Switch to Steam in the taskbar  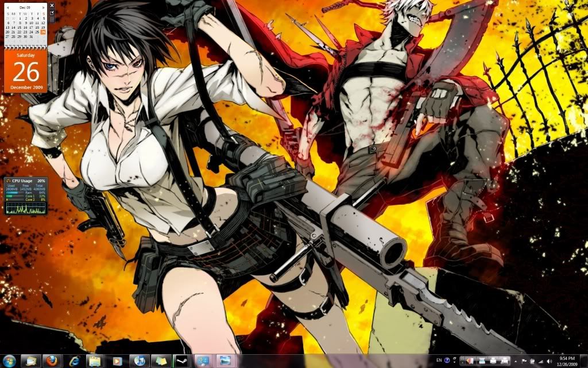pyautogui.click(x=182, y=361)
